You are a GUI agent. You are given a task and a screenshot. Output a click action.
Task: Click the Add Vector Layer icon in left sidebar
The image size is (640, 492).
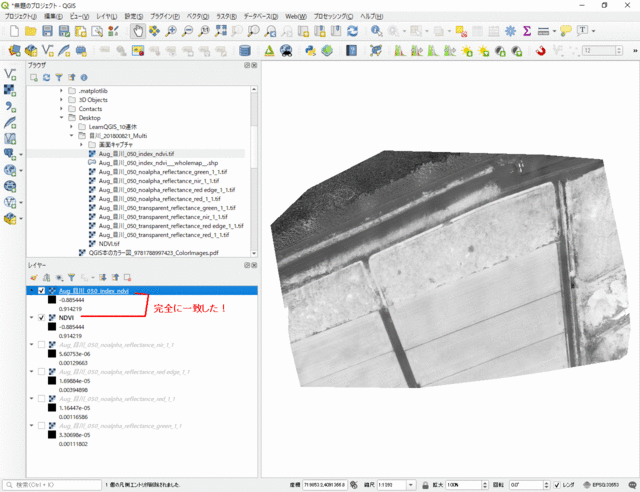(10, 74)
